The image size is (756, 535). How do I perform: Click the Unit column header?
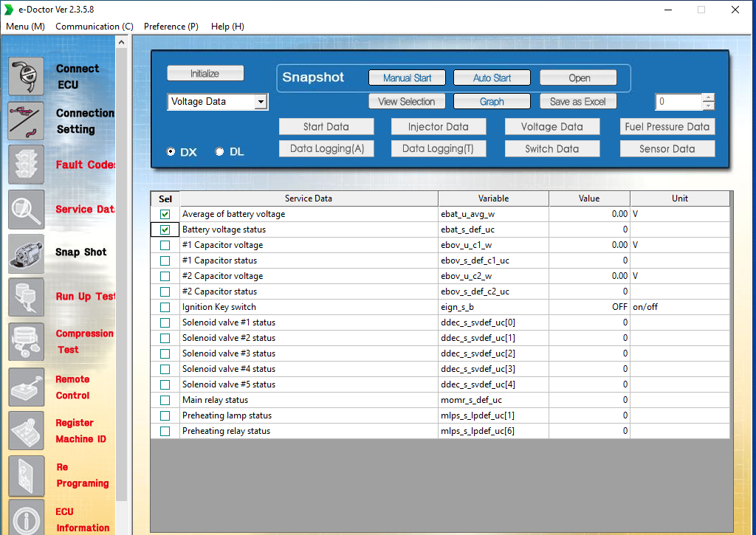coord(680,199)
